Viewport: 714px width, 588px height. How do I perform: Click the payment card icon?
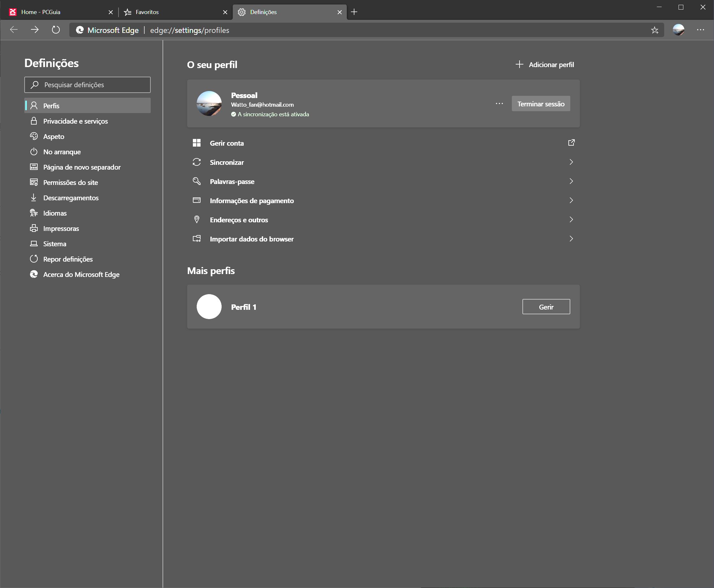[x=197, y=200]
